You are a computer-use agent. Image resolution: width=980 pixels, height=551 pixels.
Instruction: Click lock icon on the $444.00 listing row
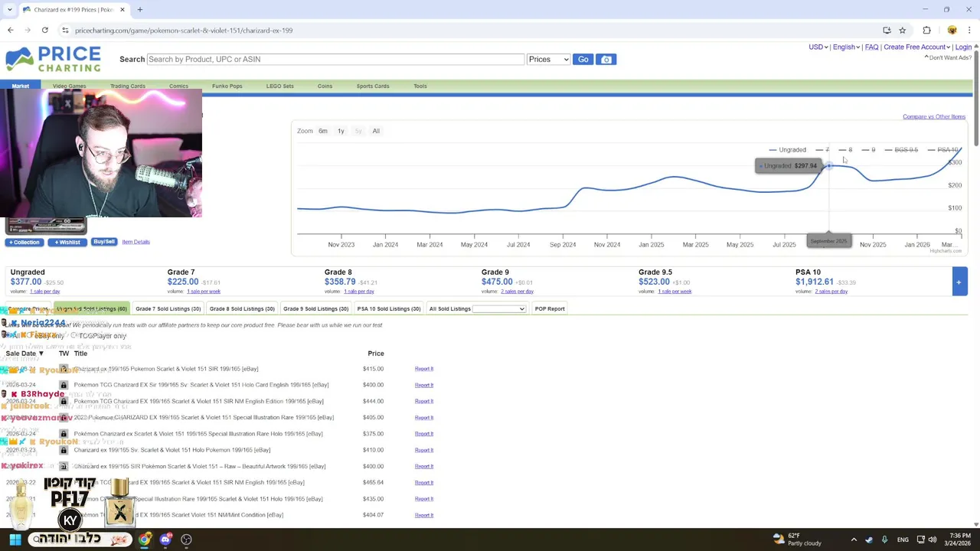point(64,401)
